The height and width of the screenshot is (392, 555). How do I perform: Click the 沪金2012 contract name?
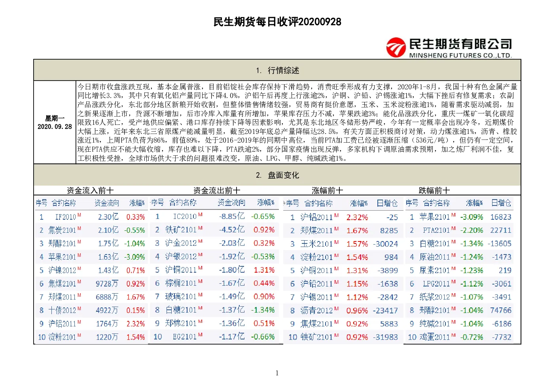tap(181, 243)
